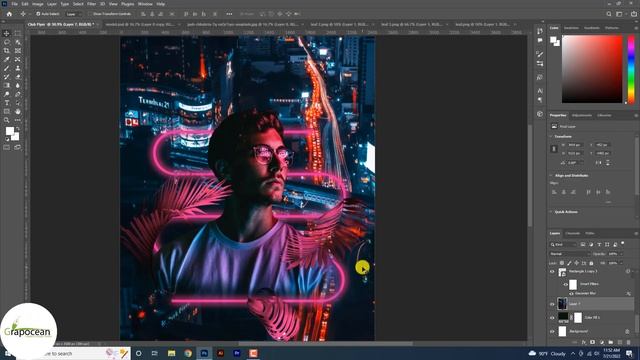Select the Gradient tool
This screenshot has height=360, width=640.
(7, 85)
